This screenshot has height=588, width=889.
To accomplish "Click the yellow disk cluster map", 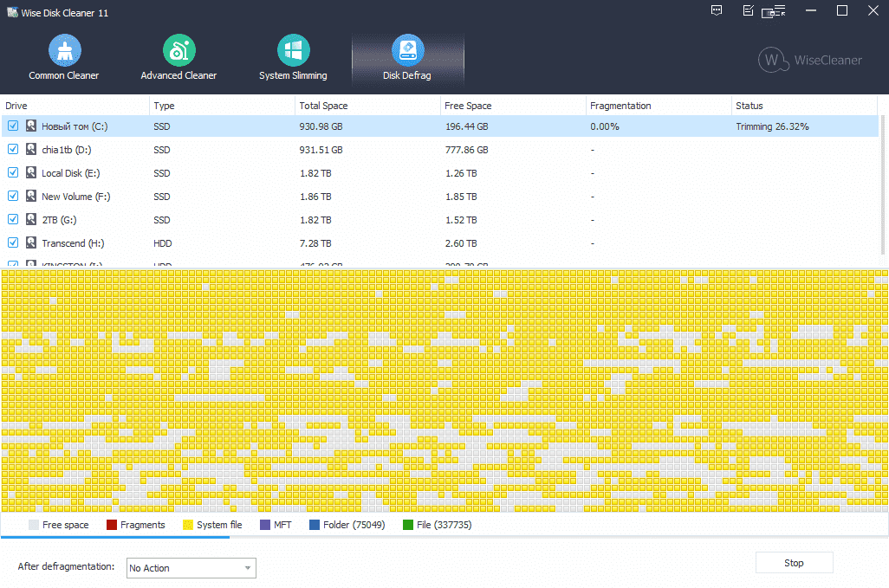I will point(444,391).
